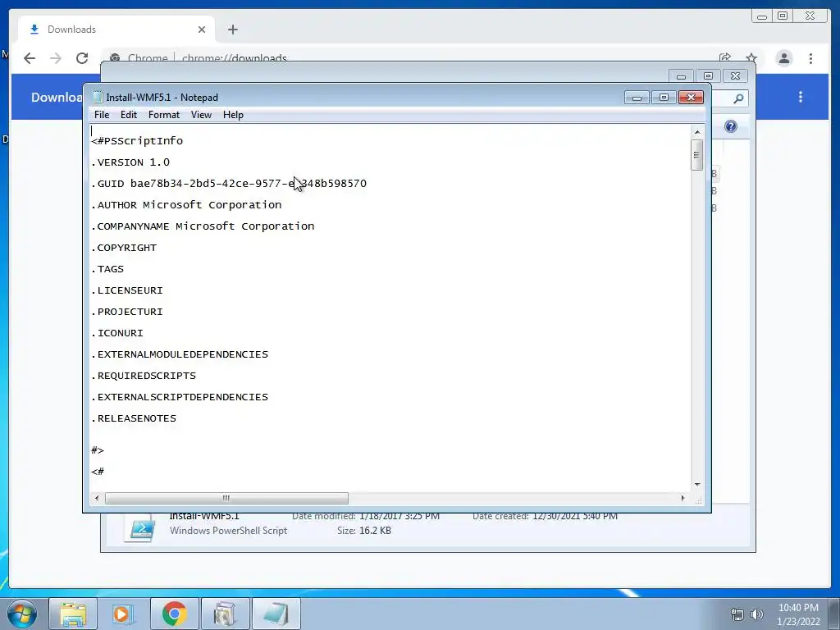Open the network tray icon
The image size is (840, 630).
pyautogui.click(x=737, y=614)
